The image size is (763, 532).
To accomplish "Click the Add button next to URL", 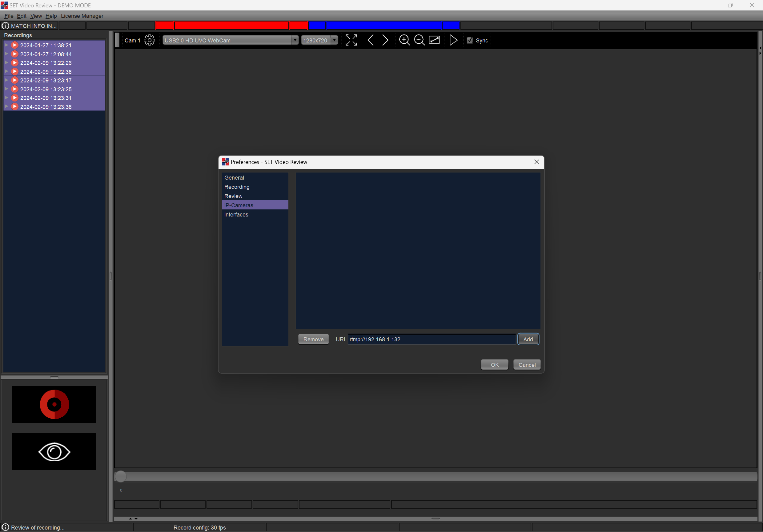I will coord(528,339).
